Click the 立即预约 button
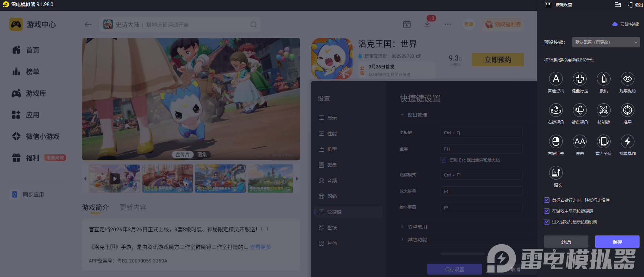Image resolution: width=644 pixels, height=277 pixels. (x=498, y=60)
